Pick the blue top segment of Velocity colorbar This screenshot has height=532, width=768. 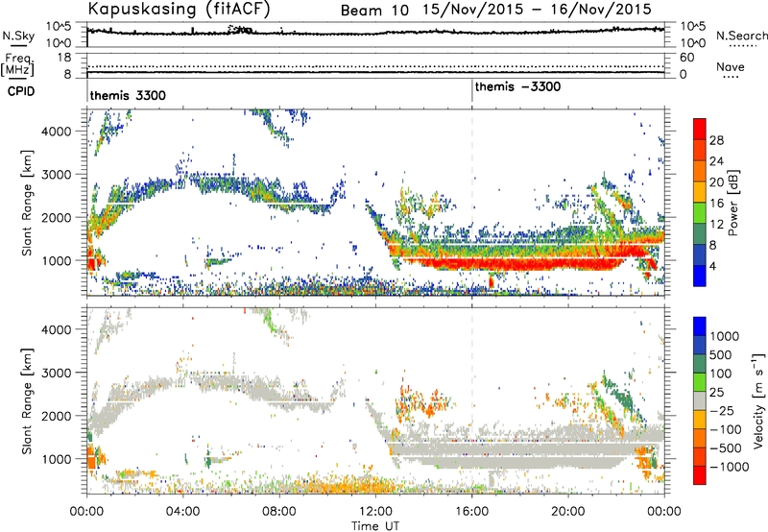pyautogui.click(x=700, y=326)
